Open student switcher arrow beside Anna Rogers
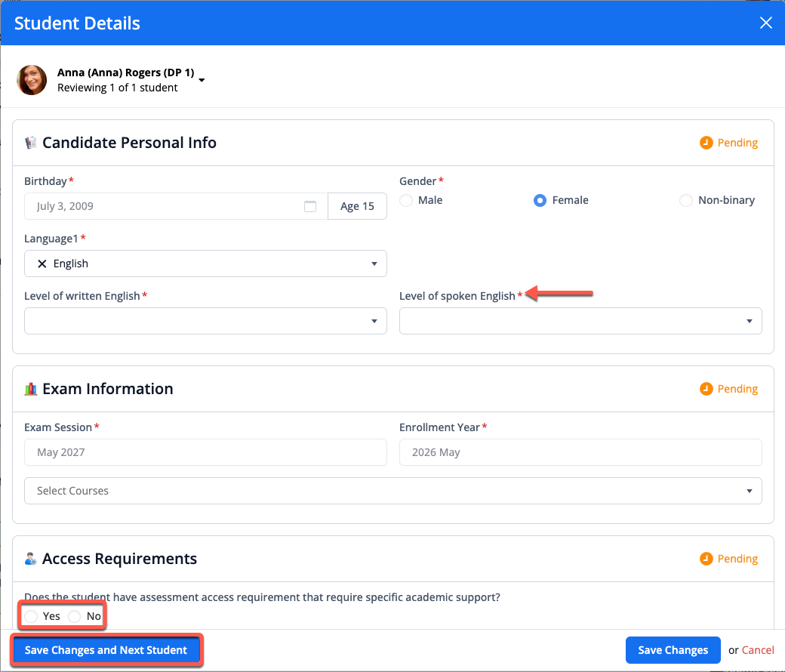The height and width of the screenshot is (672, 785). (x=202, y=80)
